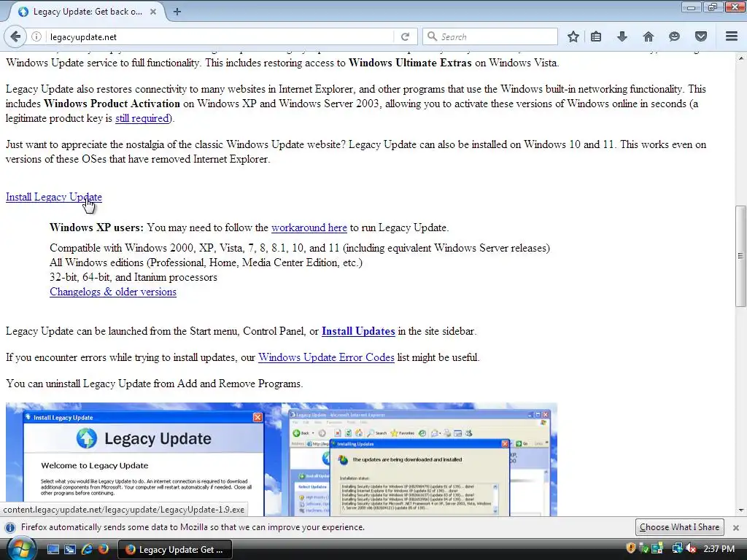Click '32-bit, 64-bit, and Itanium processors' line
Viewport: 747px width, 560px height.
pyautogui.click(x=133, y=277)
